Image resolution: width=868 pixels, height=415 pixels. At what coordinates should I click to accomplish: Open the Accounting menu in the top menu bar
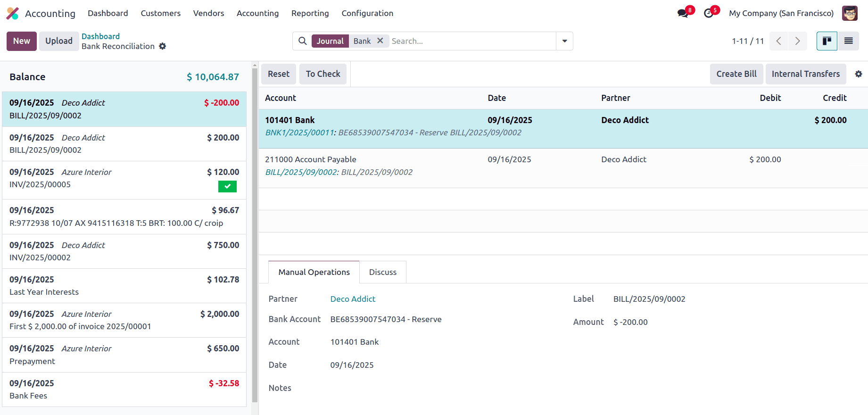(x=258, y=13)
